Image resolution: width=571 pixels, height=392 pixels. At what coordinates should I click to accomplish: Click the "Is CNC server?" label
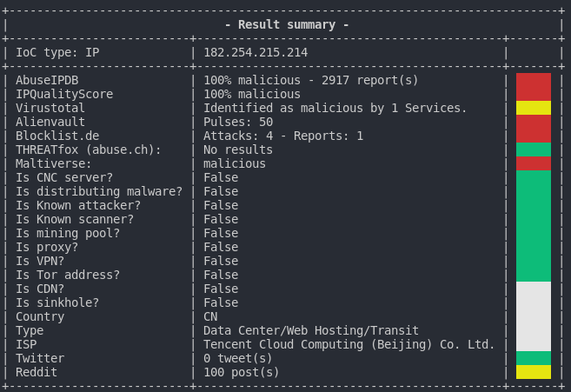[64, 177]
